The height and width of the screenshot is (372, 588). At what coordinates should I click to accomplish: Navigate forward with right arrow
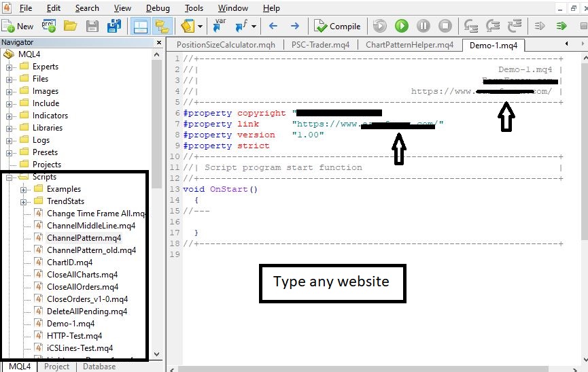[295, 26]
